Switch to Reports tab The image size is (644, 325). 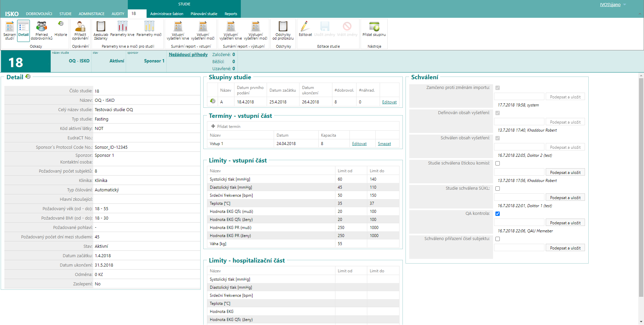coord(231,14)
